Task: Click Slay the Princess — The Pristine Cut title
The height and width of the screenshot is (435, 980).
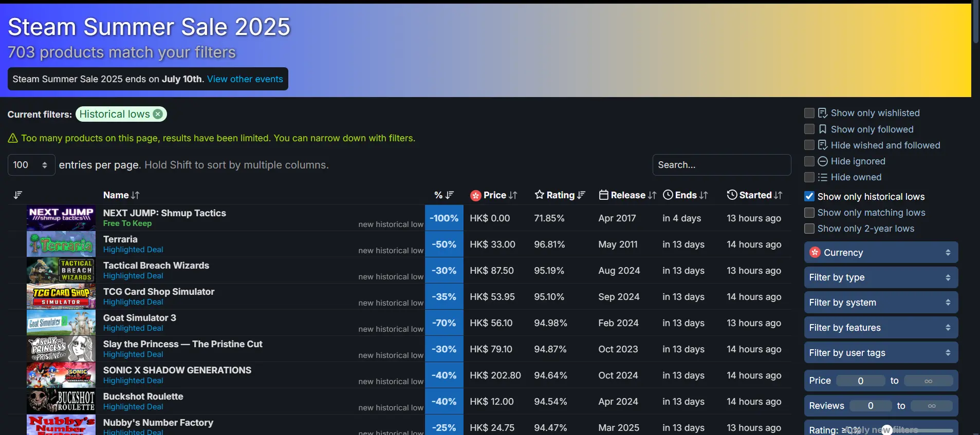Action: pyautogui.click(x=182, y=344)
